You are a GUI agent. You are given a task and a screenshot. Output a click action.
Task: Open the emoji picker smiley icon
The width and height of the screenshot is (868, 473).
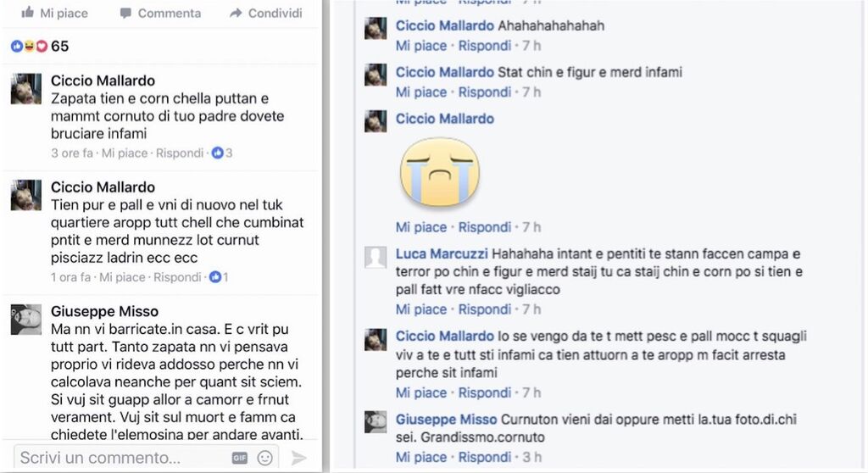pos(265,458)
